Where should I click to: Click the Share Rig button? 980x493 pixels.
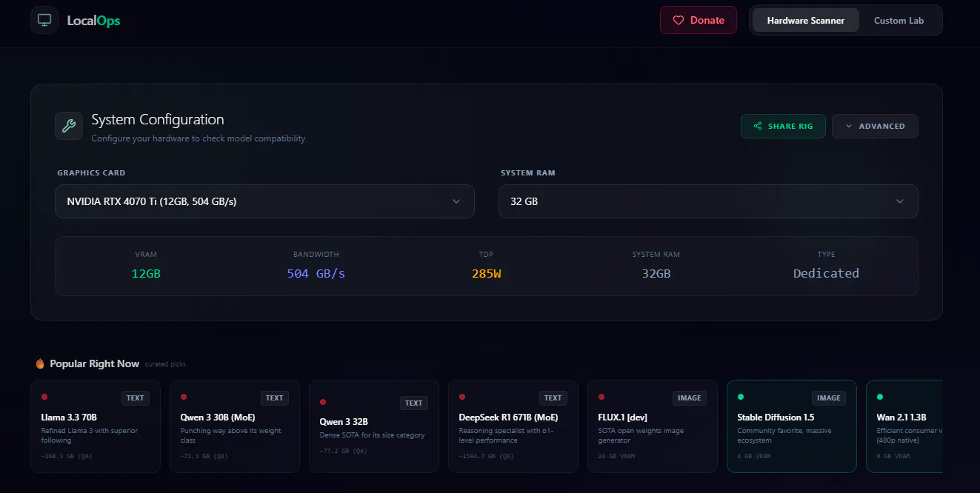point(783,126)
